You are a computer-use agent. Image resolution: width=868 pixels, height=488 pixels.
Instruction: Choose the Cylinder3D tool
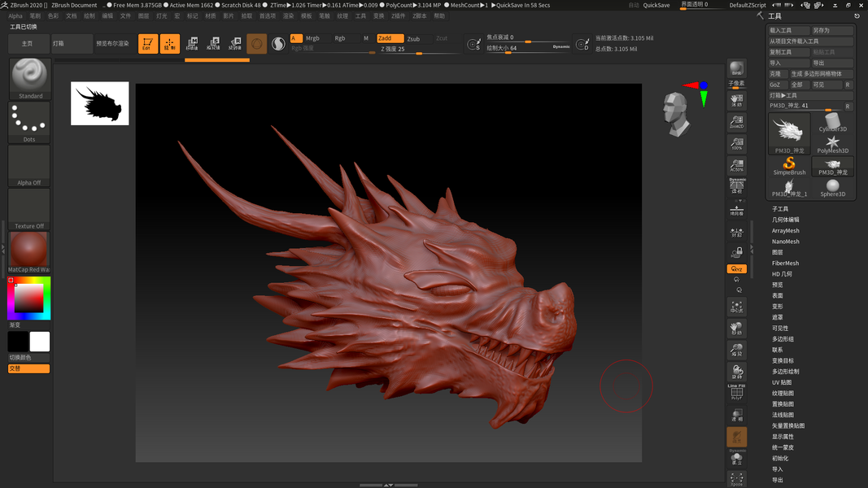(832, 123)
